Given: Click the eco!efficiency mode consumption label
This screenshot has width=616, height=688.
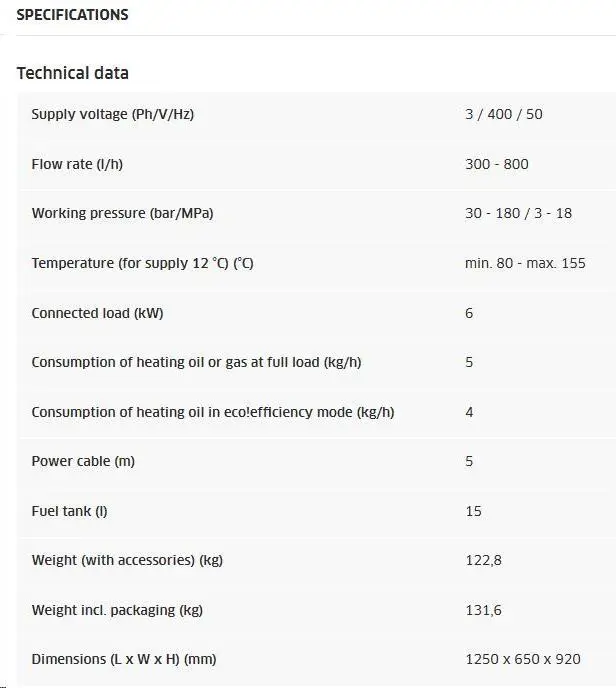Looking at the screenshot, I should coord(213,412).
